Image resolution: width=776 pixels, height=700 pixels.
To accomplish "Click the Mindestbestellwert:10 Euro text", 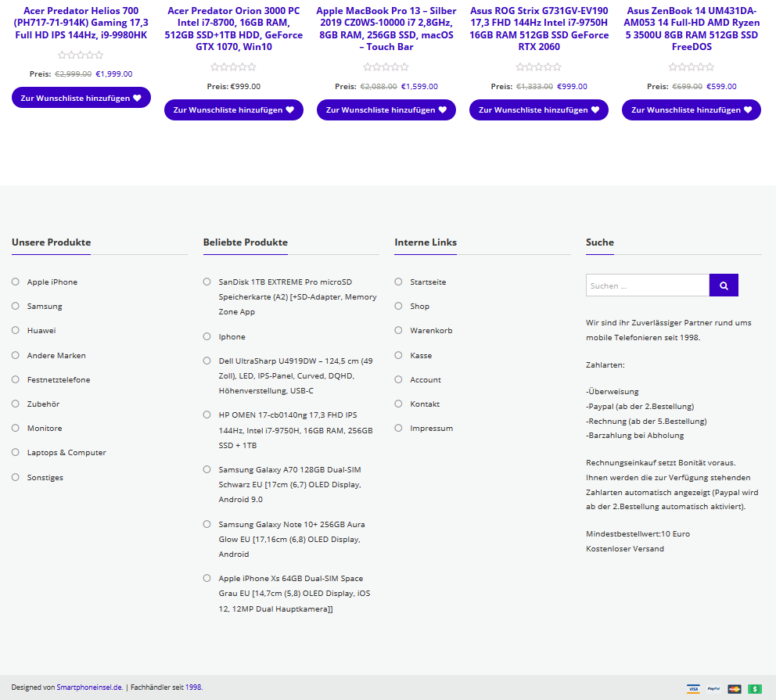I will (x=638, y=533).
